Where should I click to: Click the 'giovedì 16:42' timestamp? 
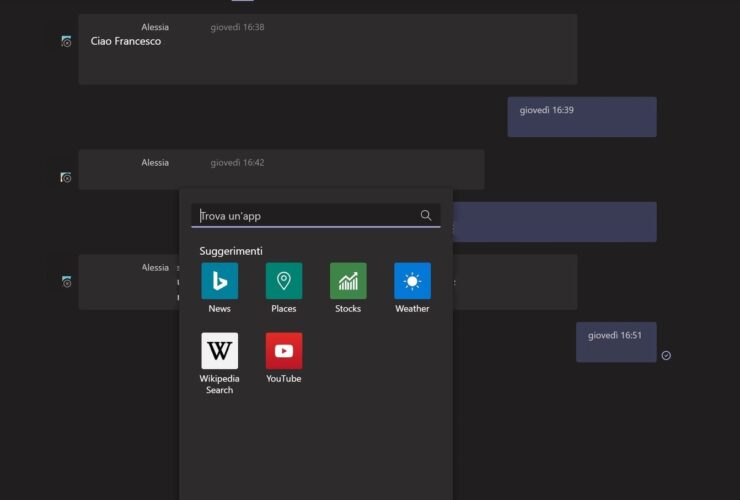237,163
